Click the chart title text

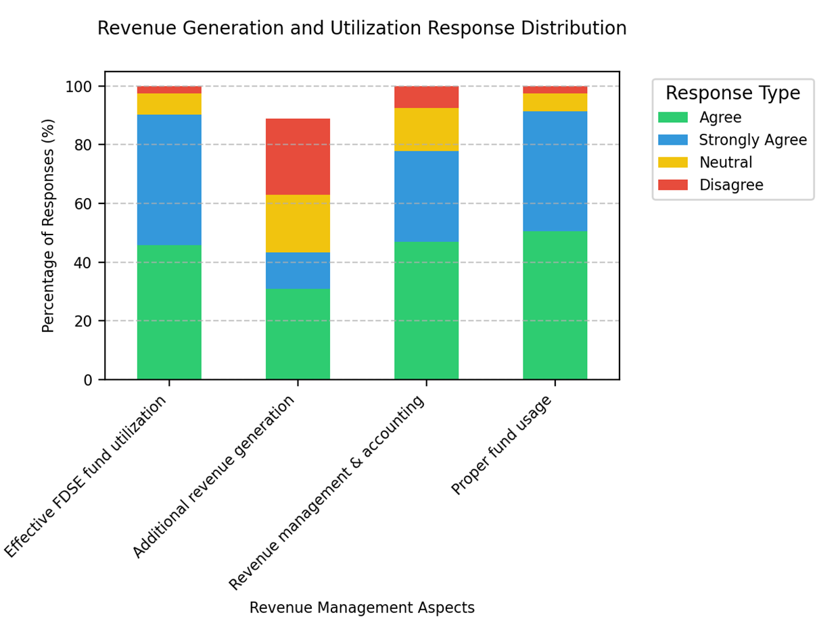click(362, 28)
